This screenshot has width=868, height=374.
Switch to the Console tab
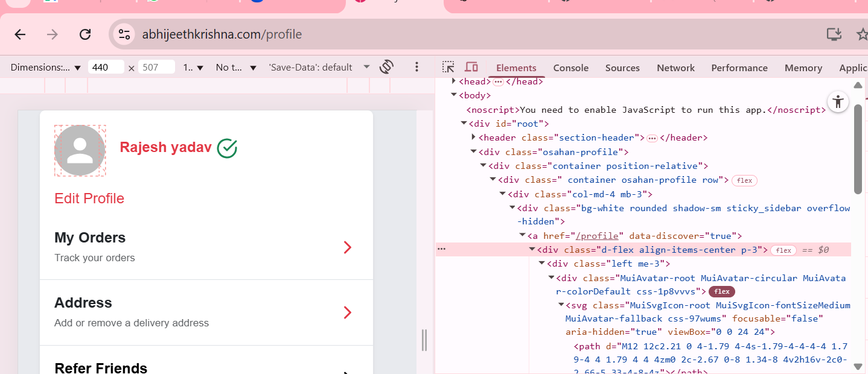[x=570, y=68]
